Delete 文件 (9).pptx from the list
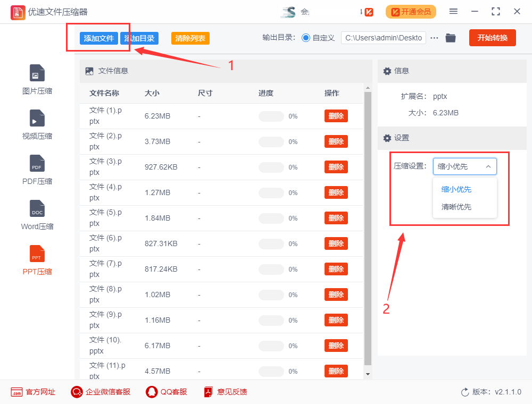The image size is (532, 404). (x=336, y=320)
